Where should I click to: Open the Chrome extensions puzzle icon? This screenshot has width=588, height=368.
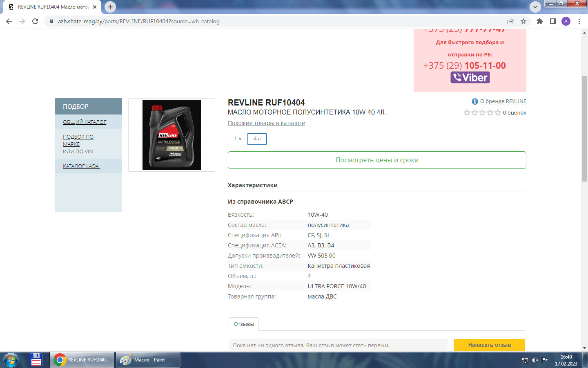pyautogui.click(x=540, y=21)
